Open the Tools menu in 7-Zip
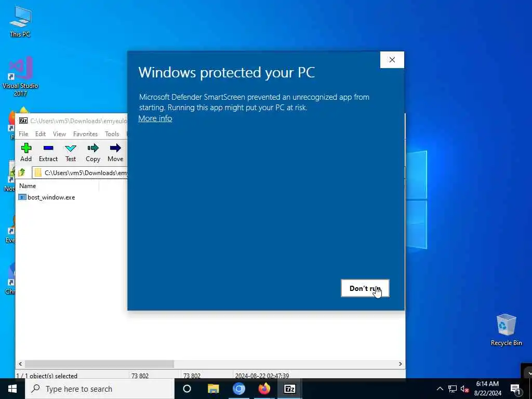The width and height of the screenshot is (532, 399). tap(112, 134)
